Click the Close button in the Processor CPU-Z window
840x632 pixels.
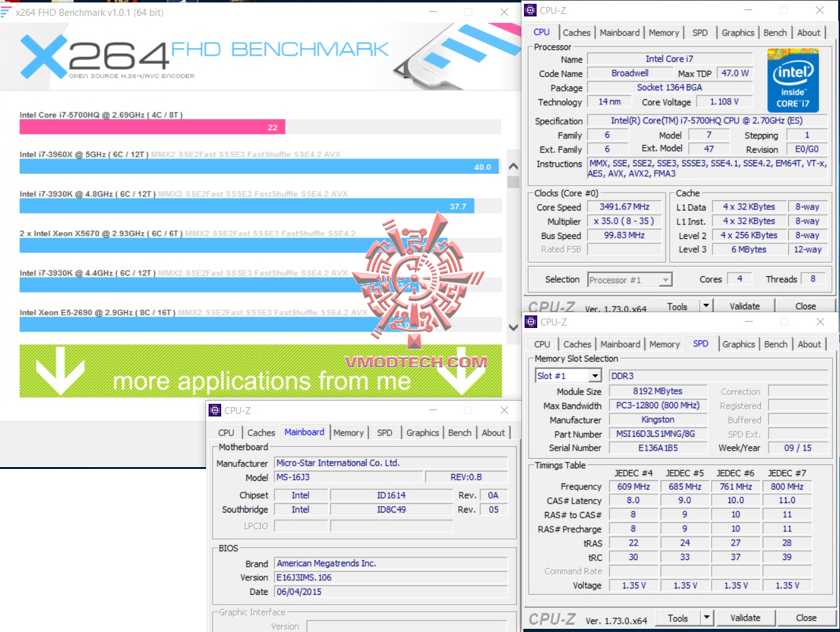(805, 306)
